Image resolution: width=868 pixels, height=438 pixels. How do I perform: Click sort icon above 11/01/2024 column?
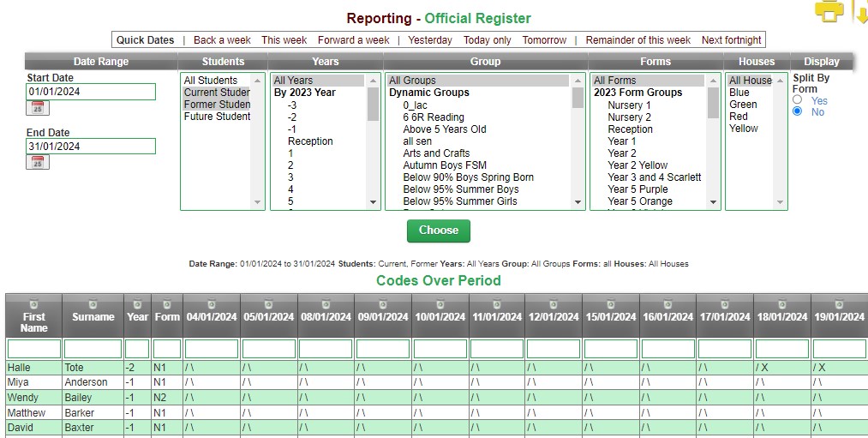coord(497,304)
